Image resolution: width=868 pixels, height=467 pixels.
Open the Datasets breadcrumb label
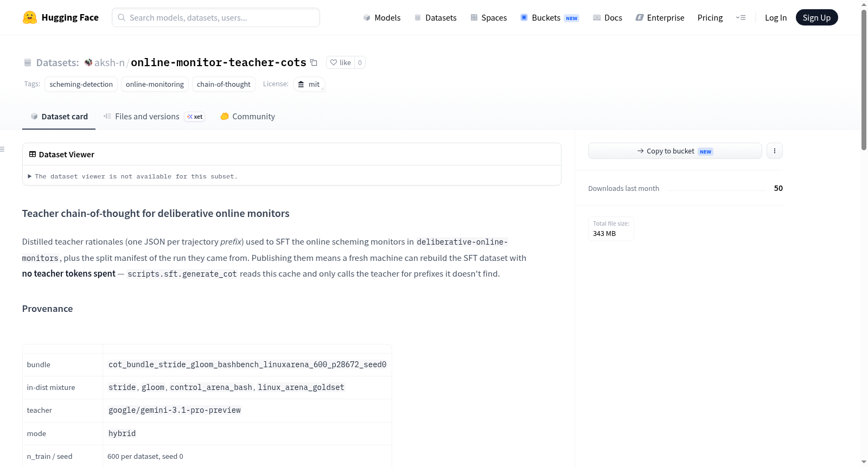point(58,62)
